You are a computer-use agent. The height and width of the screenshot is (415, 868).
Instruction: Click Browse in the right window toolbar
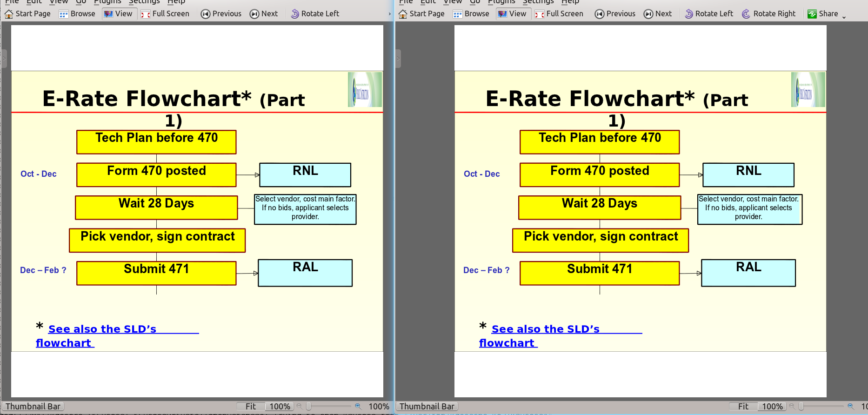coord(471,14)
